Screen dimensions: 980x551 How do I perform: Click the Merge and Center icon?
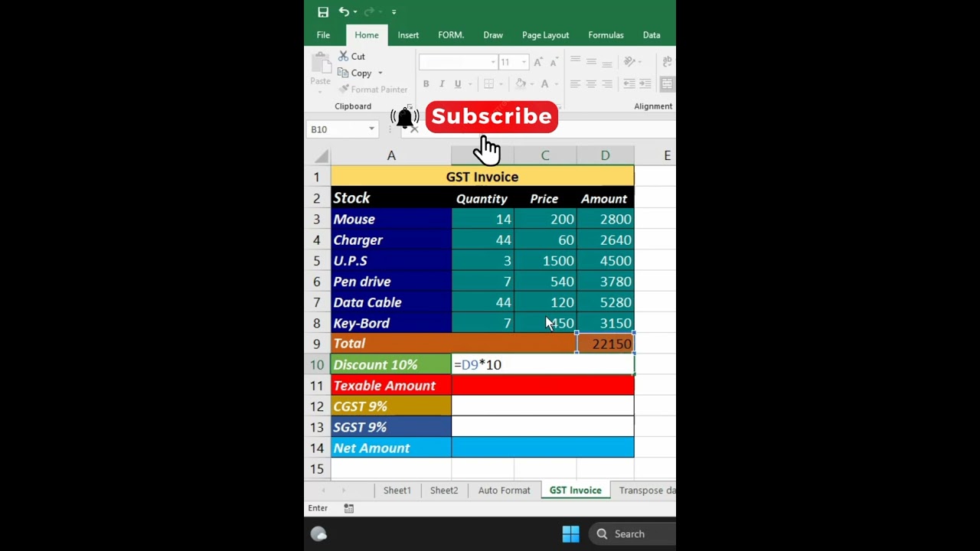click(x=668, y=84)
